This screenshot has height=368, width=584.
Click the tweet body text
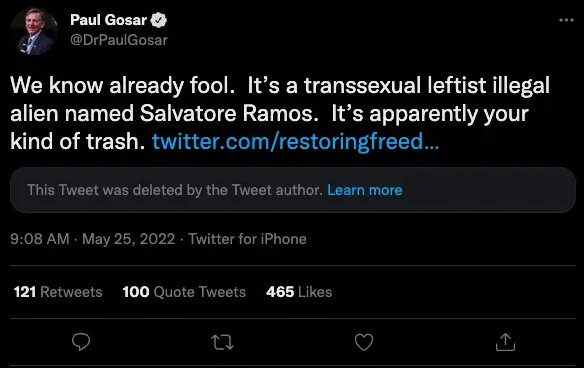click(280, 113)
